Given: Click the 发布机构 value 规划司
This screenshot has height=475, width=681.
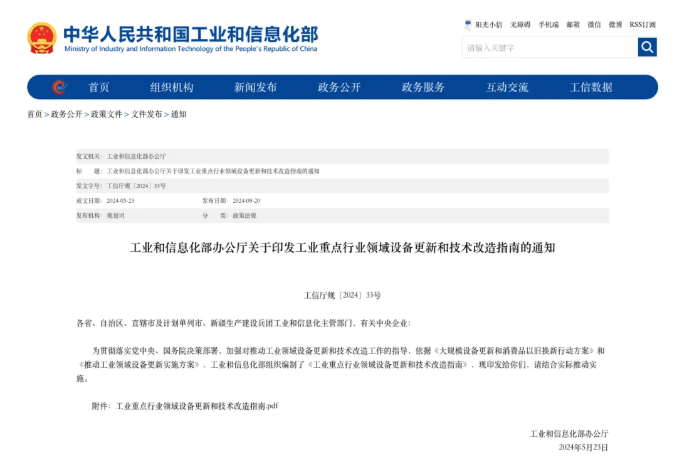Looking at the screenshot, I should click(116, 215).
